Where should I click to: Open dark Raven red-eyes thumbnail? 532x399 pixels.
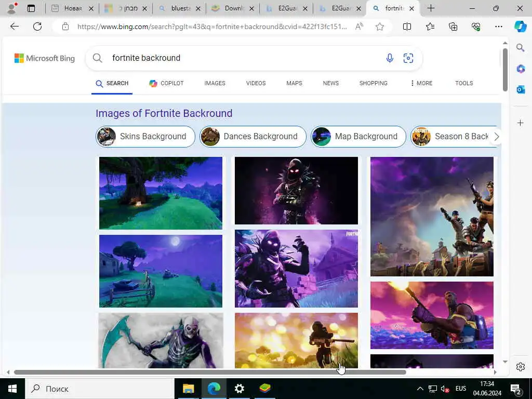click(x=296, y=190)
